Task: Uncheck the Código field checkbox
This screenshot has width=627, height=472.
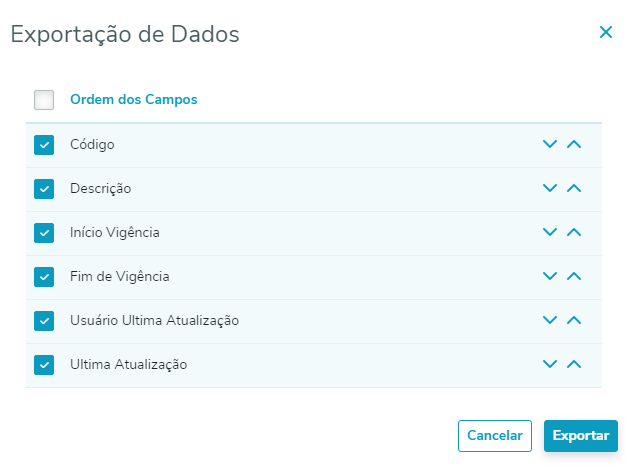Action: pyautogui.click(x=44, y=145)
